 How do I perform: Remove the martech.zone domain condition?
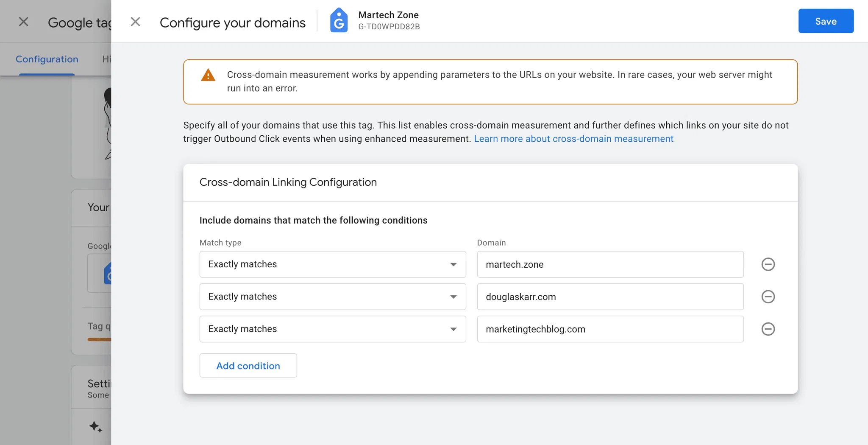768,264
